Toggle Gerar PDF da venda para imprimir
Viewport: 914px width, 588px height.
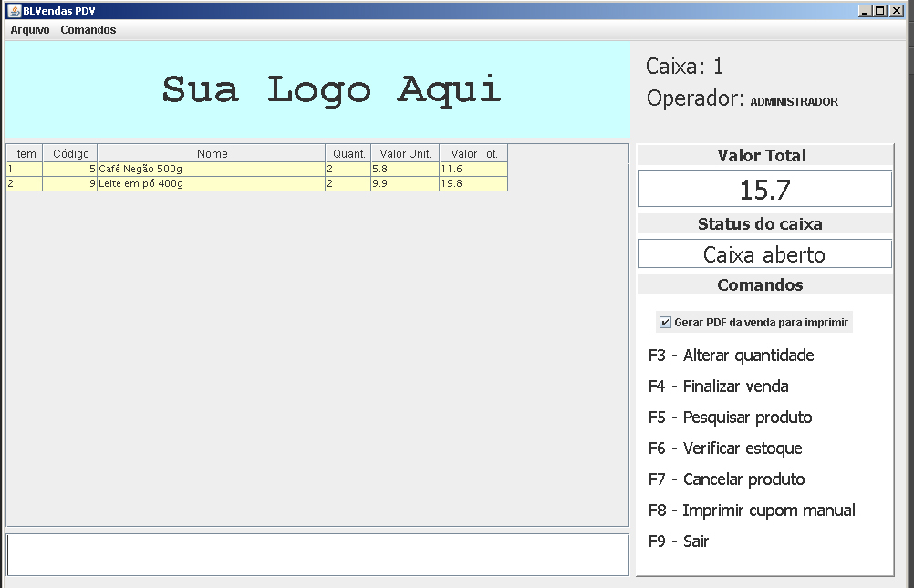(x=753, y=323)
